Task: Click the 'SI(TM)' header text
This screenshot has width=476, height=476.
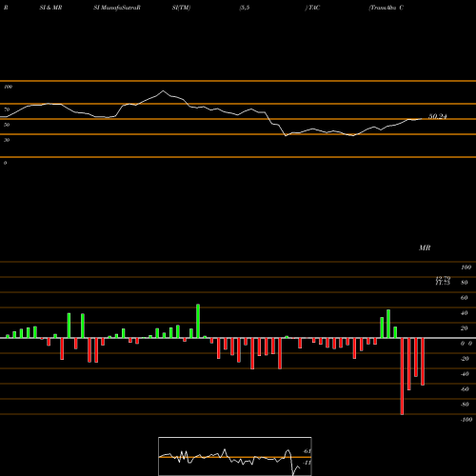Action: (x=181, y=8)
